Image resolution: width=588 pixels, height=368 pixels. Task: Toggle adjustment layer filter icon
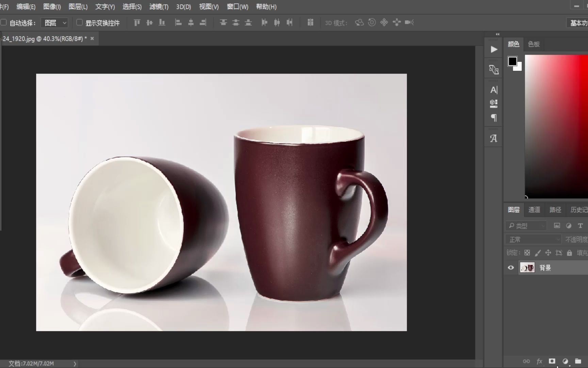pos(569,226)
